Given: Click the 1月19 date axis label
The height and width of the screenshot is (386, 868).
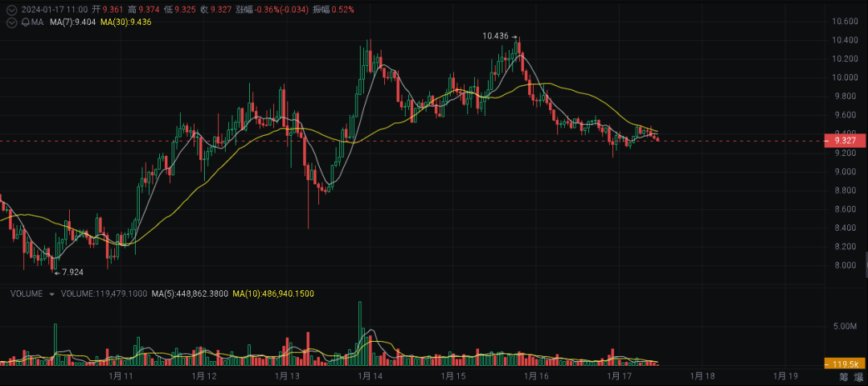Looking at the screenshot, I should (784, 377).
